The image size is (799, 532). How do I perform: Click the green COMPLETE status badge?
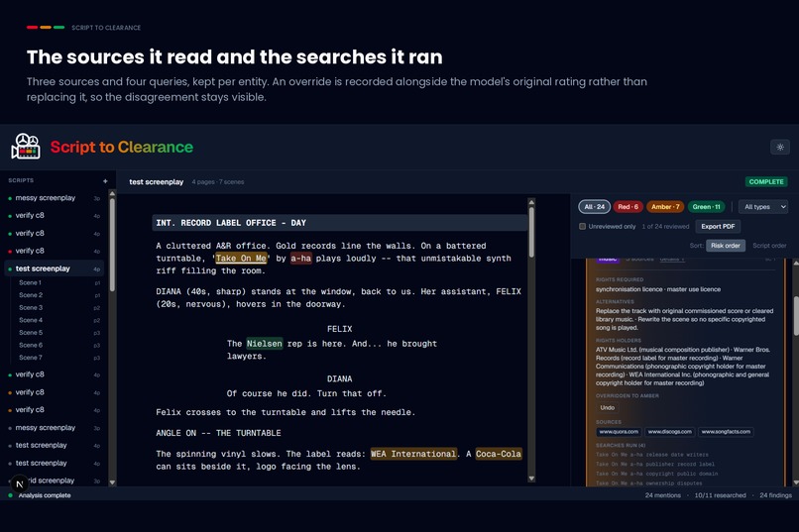click(766, 181)
